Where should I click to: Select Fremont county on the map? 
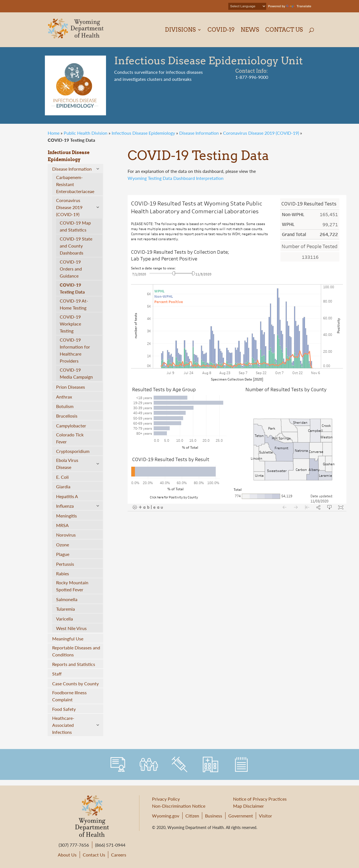pyautogui.click(x=281, y=448)
